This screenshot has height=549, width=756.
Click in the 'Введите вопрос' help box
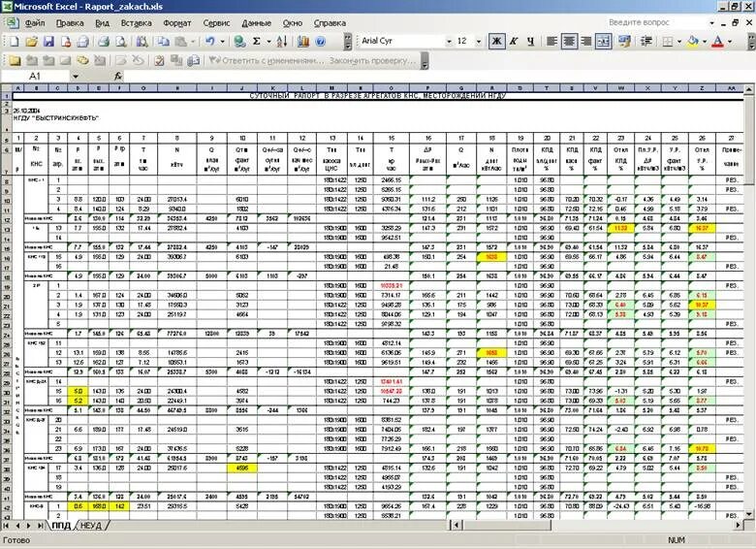pyautogui.click(x=657, y=22)
